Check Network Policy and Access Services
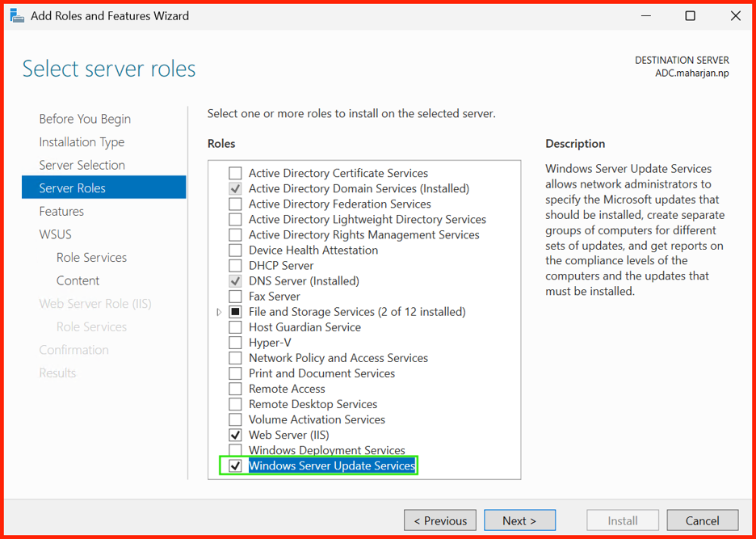756x539 pixels. point(235,358)
